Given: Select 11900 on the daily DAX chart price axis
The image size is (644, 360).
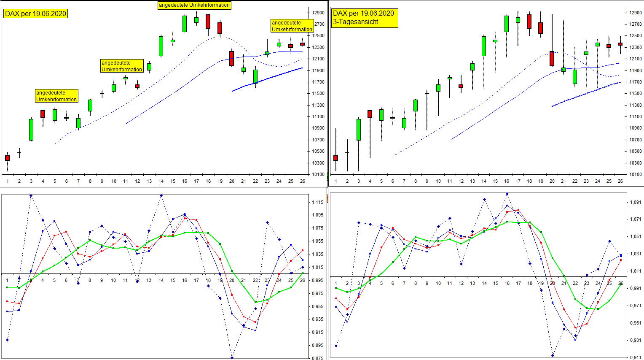Looking at the screenshot, I should click(x=319, y=71).
